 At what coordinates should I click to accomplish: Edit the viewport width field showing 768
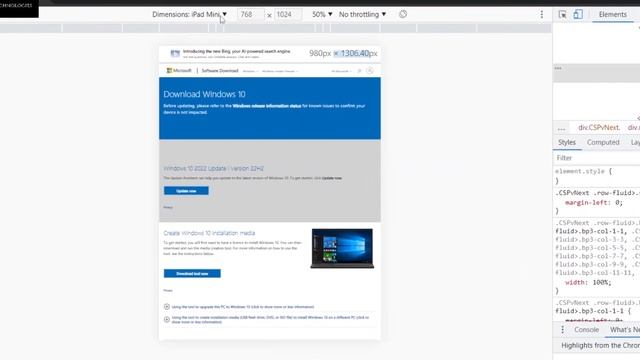click(x=250, y=14)
